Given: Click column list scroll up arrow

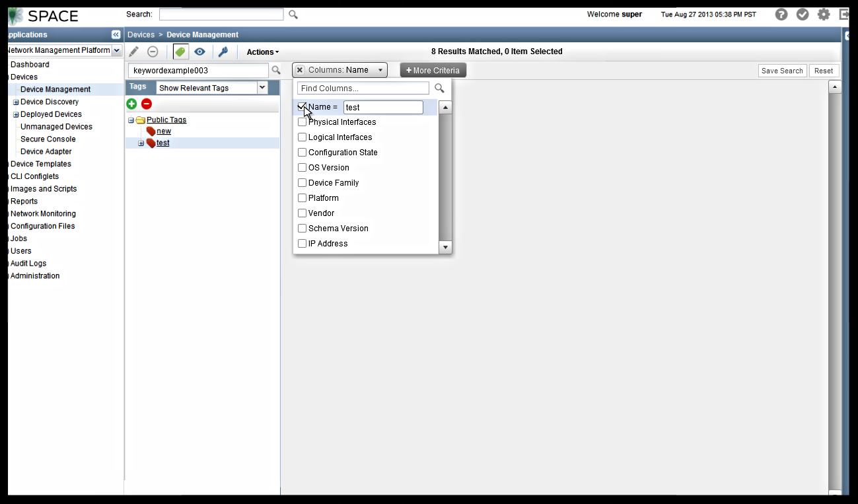Looking at the screenshot, I should tap(445, 108).
